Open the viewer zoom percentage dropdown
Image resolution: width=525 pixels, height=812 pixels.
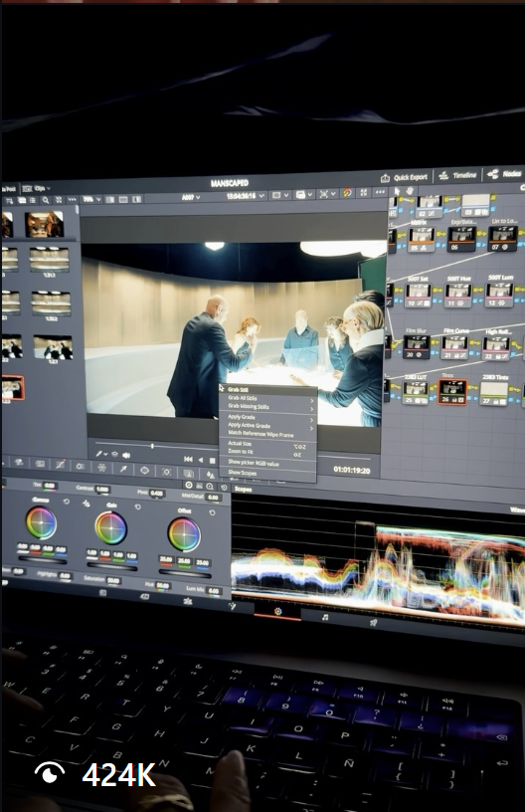click(x=90, y=199)
